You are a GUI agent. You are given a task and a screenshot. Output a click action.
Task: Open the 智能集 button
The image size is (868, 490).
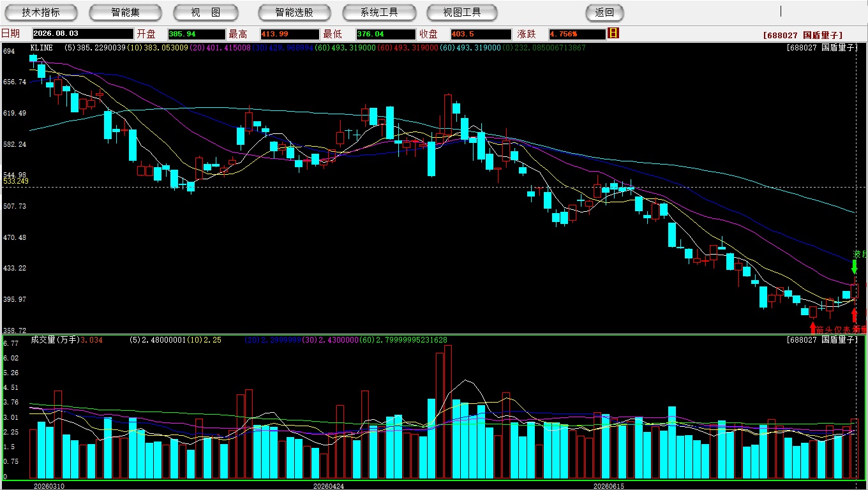pyautogui.click(x=125, y=12)
